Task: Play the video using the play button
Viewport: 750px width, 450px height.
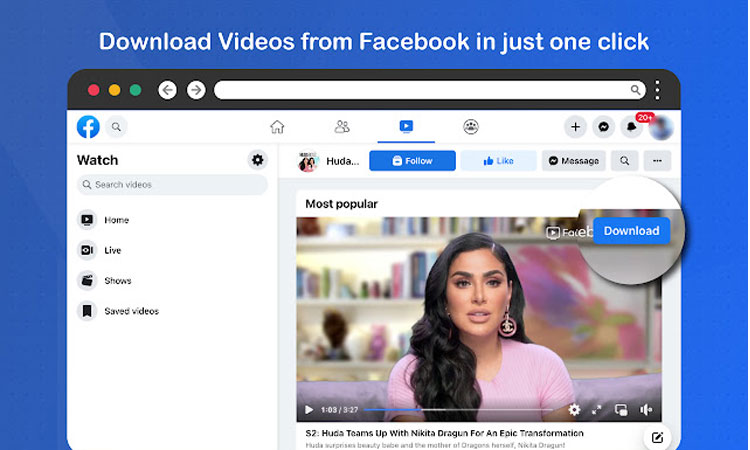Action: (308, 410)
